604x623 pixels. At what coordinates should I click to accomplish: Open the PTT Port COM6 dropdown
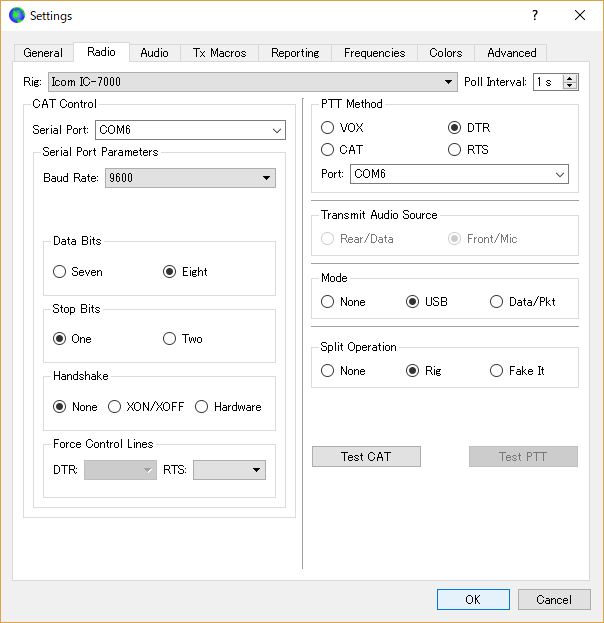[459, 174]
